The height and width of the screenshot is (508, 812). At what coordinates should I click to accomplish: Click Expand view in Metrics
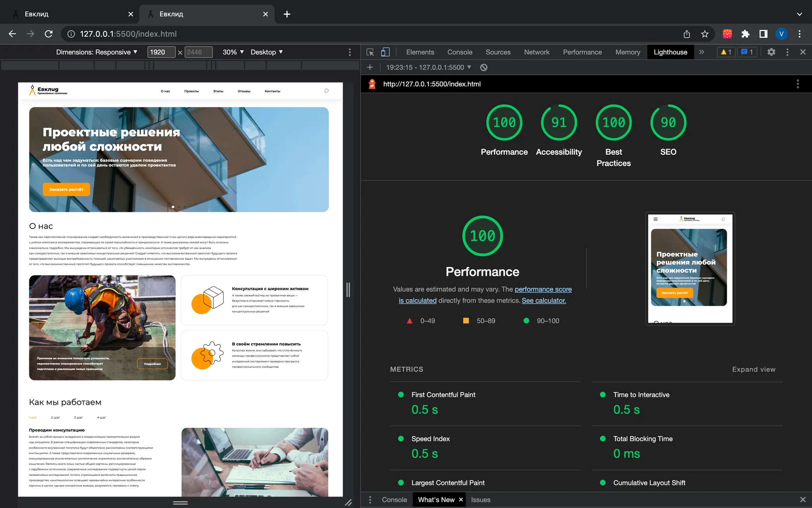click(x=753, y=369)
